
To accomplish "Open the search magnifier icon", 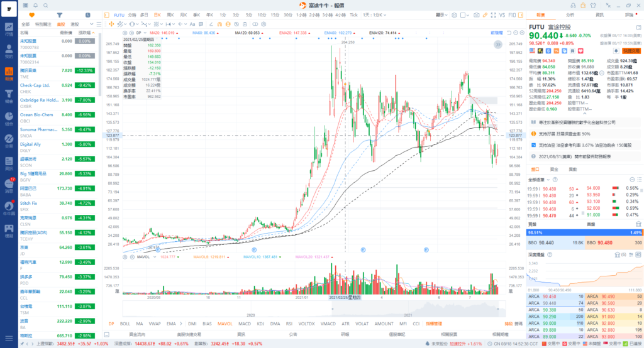I will coord(45,5).
